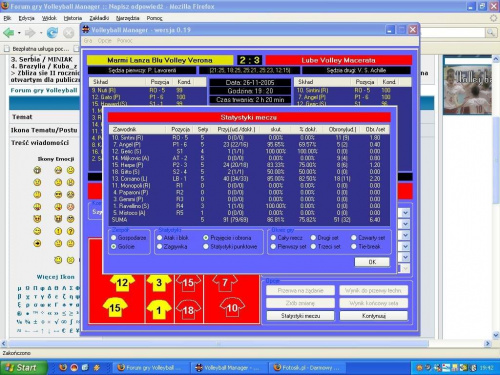Click the browser horizontal scrollbar
The image size is (500, 375).
[218, 343]
